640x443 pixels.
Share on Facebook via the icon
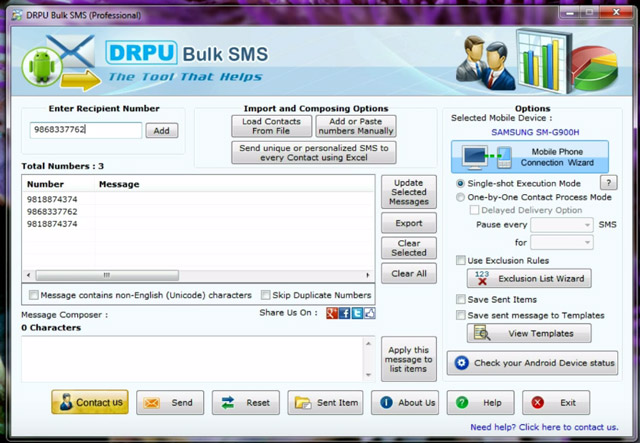pos(344,313)
